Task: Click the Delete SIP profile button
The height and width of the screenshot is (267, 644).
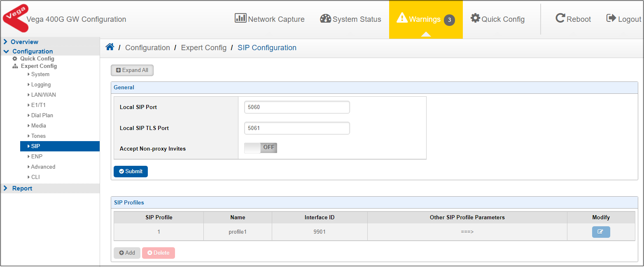Action: point(159,253)
